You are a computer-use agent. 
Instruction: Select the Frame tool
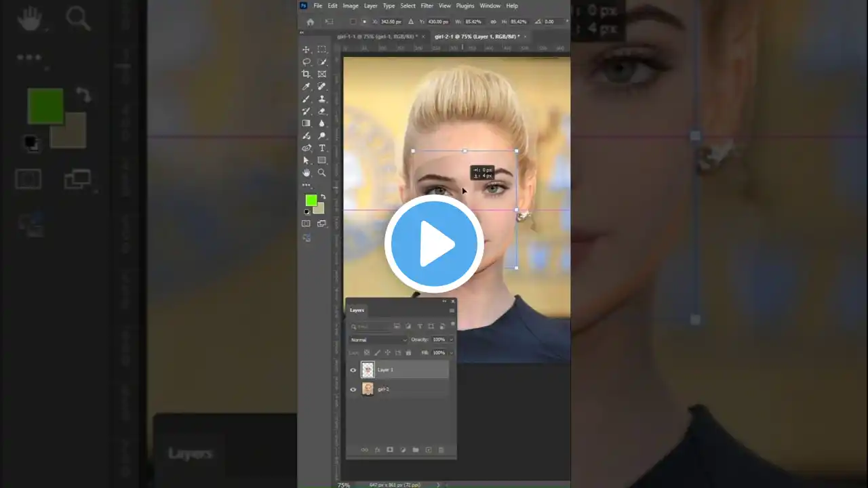click(x=322, y=74)
